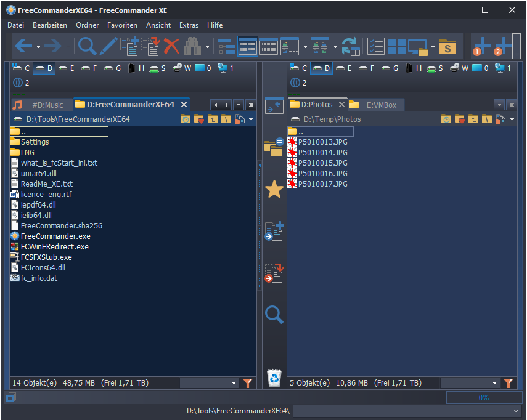Select drive C in the right panel
The image size is (527, 420).
coord(299,68)
